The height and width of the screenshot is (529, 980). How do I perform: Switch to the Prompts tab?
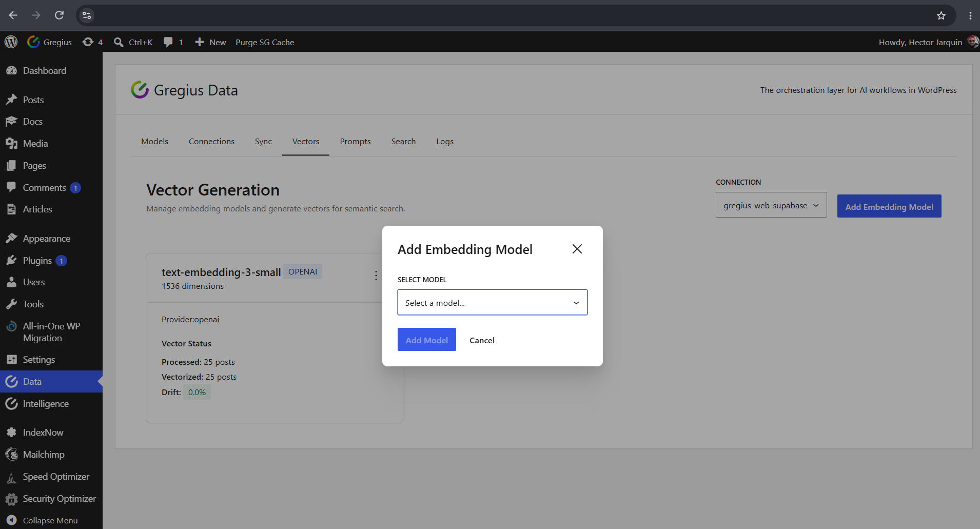[x=355, y=142]
